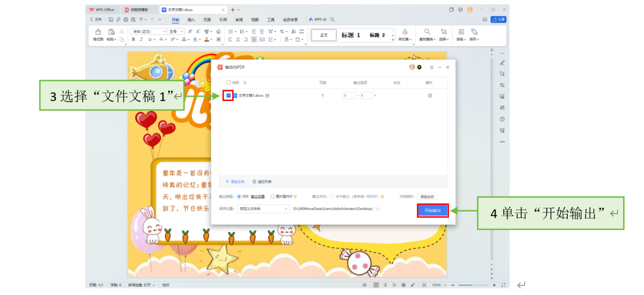Click the save icon in quick access toolbar
Viewport: 644px width, 295px height.
[111, 19]
